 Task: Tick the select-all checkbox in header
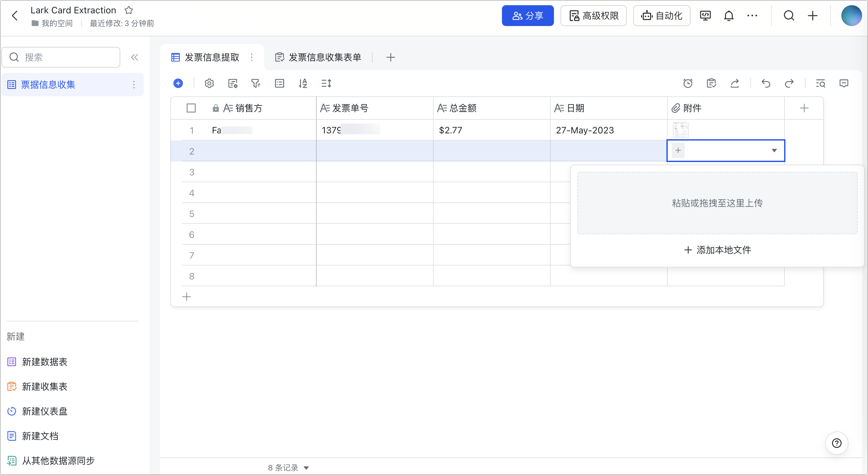[x=191, y=108]
